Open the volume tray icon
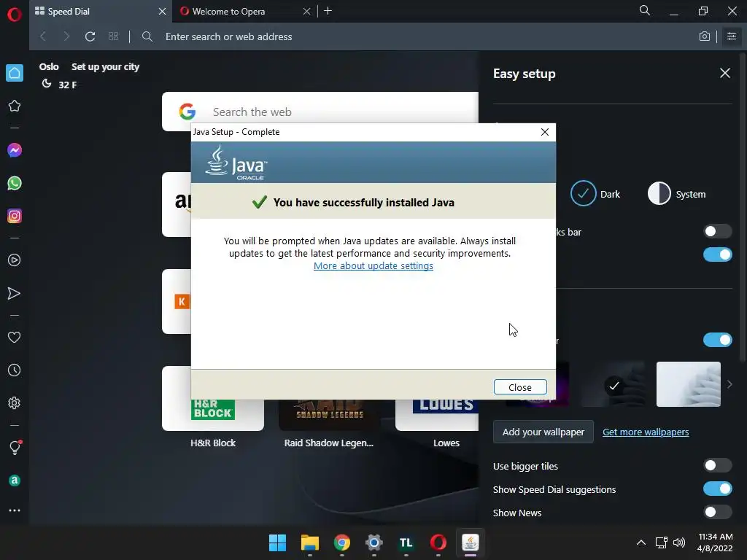 (x=679, y=542)
